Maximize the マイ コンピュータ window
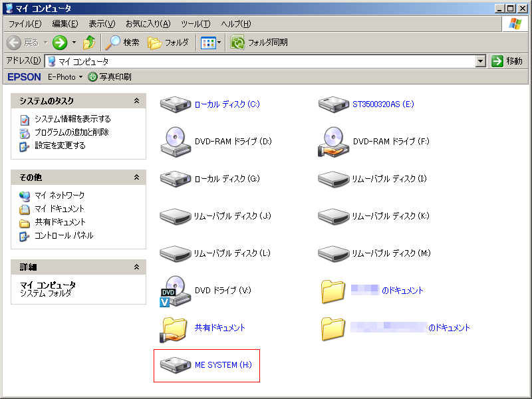The width and height of the screenshot is (532, 399). pos(510,8)
